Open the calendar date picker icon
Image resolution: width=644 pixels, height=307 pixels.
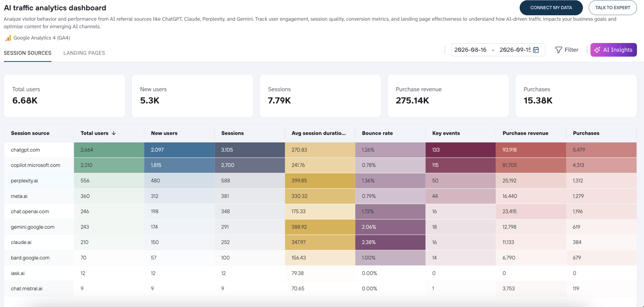tap(536, 50)
